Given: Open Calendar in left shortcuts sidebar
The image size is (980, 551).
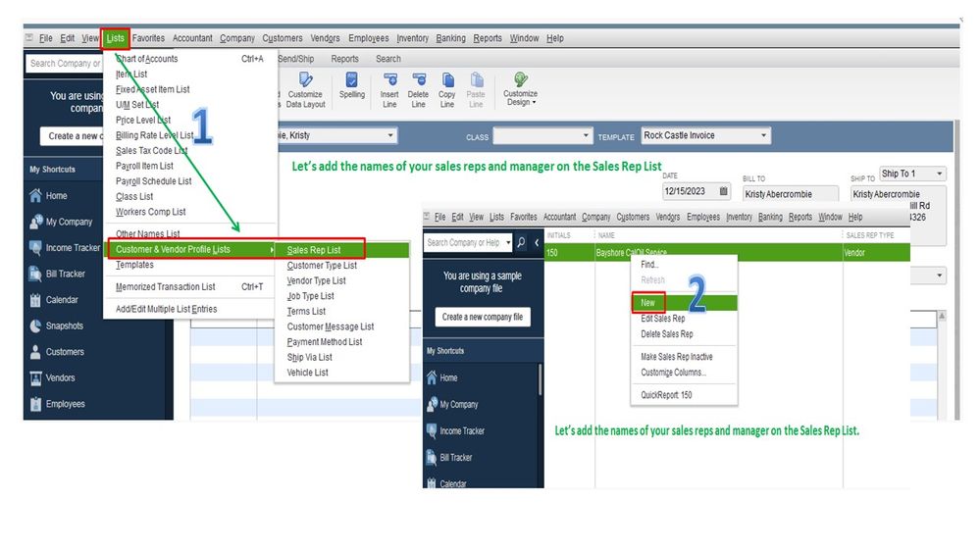Looking at the screenshot, I should (x=54, y=300).
